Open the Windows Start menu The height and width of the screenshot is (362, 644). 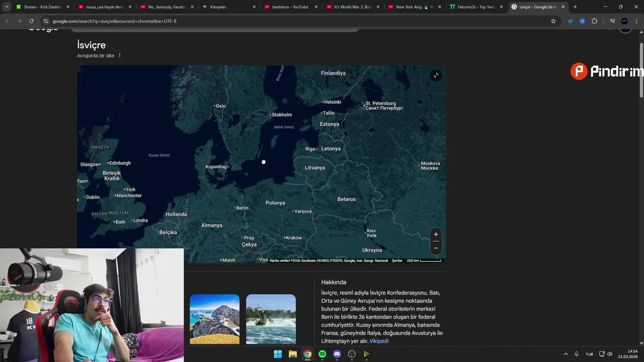tap(278, 354)
